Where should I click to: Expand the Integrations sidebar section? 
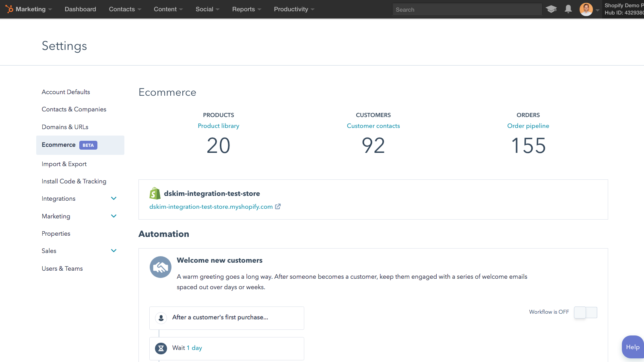pos(114,199)
